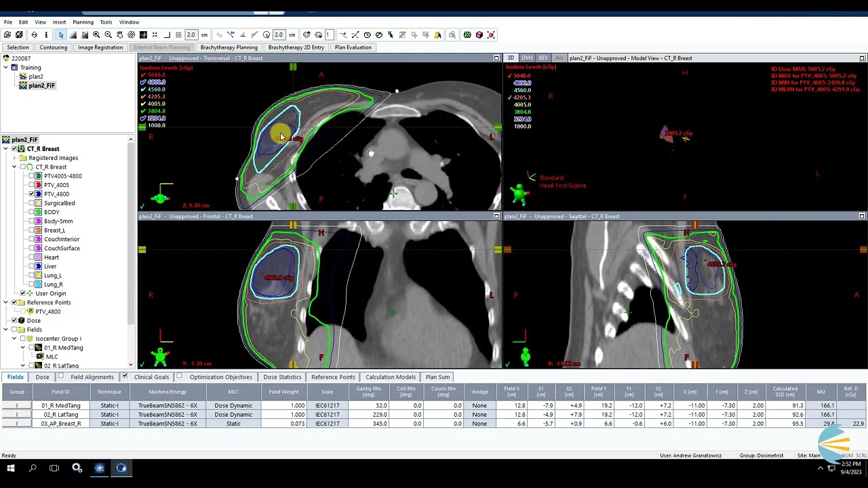Screen dimensions: 868x488
Task: Click the Save toolbar icon
Action: click(19, 35)
